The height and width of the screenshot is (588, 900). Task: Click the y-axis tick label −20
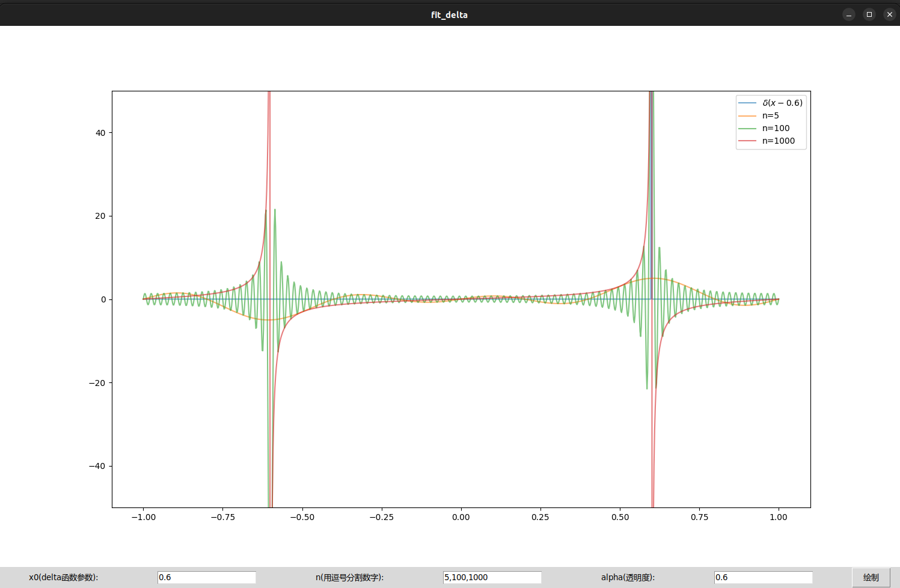(97, 383)
